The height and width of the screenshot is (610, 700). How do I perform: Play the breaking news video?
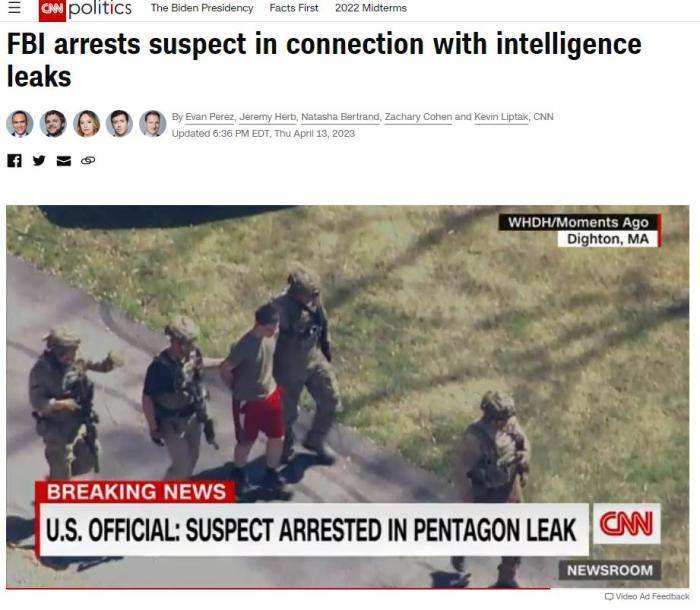point(348,397)
